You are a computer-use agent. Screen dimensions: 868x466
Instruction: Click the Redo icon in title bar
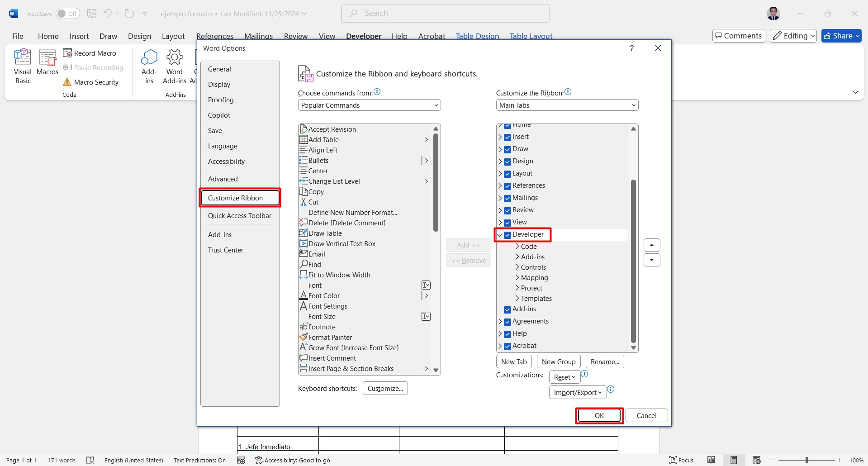coord(129,14)
